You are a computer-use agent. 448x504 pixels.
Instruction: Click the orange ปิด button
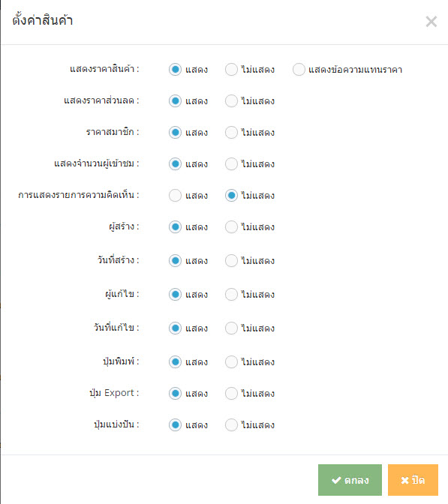pos(413,479)
